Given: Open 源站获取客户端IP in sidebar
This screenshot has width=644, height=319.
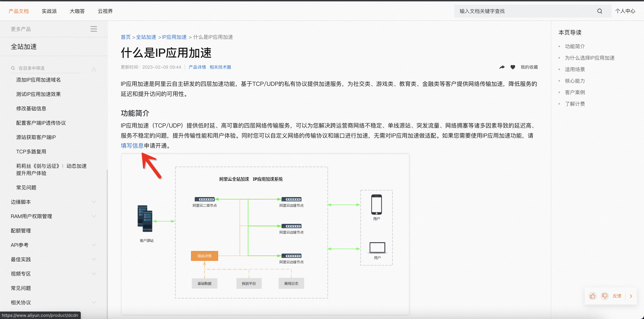Looking at the screenshot, I should 36,137.
